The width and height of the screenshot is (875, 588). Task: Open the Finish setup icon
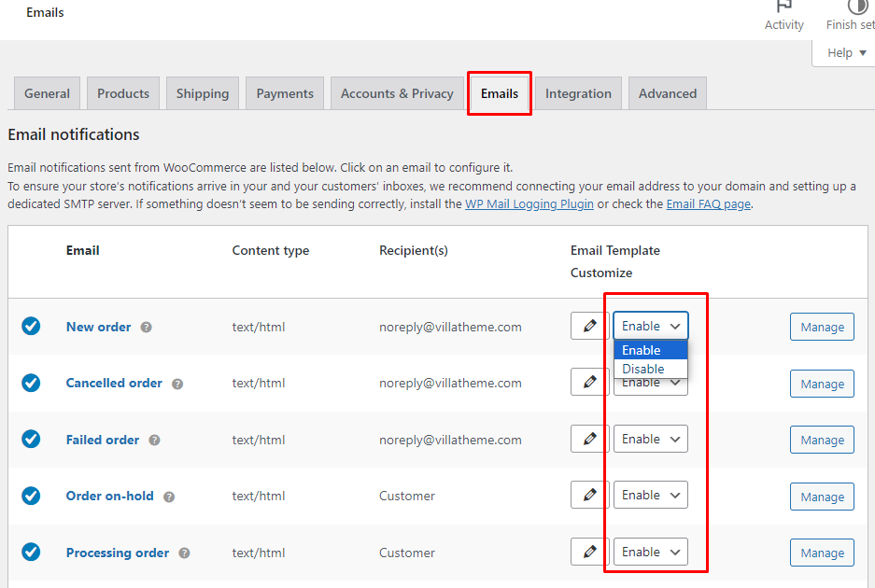coord(851,16)
